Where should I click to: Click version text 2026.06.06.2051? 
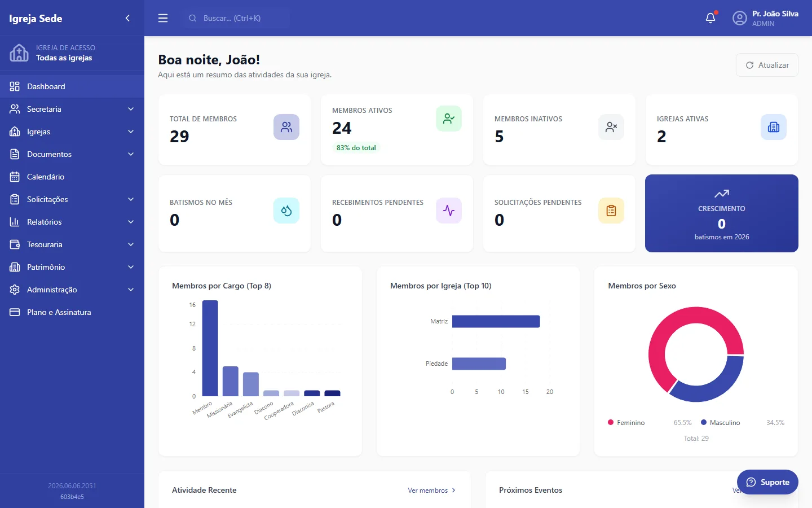point(72,486)
